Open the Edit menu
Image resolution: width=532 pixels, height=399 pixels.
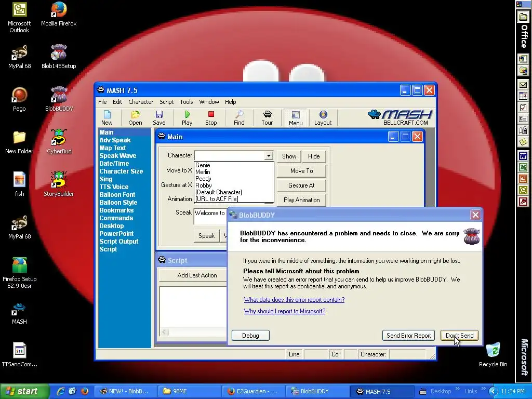tap(117, 102)
